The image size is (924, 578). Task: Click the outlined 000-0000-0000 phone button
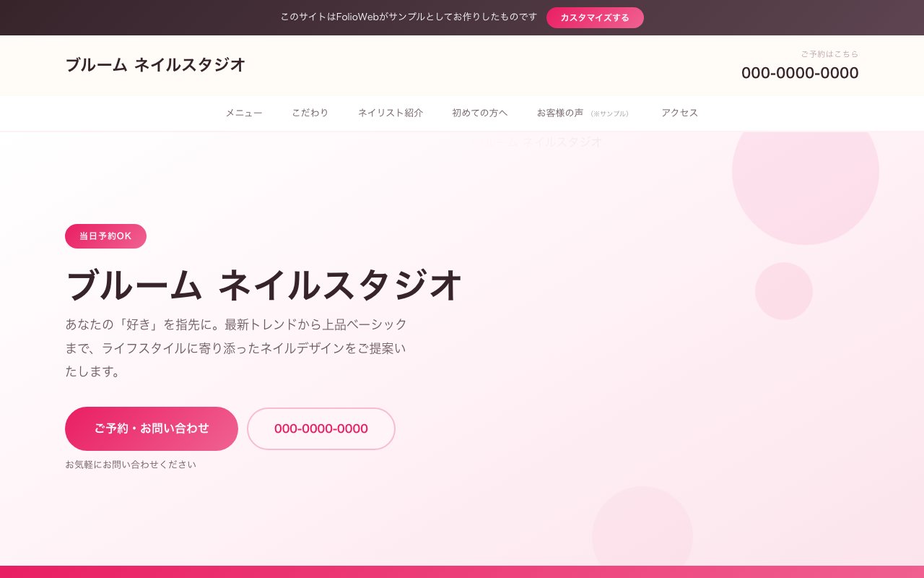point(321,428)
